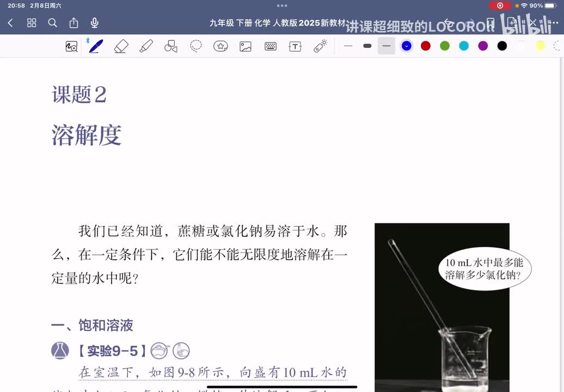564x392 pixels.
Task: Bookmark the current page
Action: click(491, 23)
